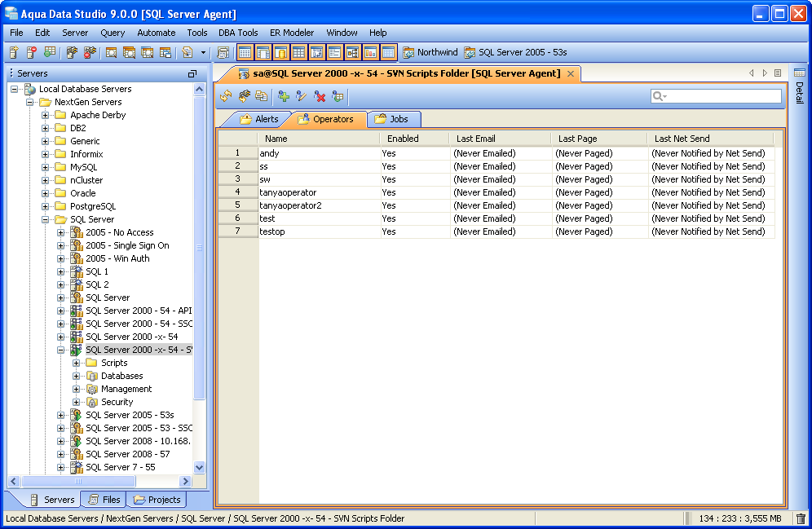Sort by the Name column header
Screen dimensions: 812x529
319,139
